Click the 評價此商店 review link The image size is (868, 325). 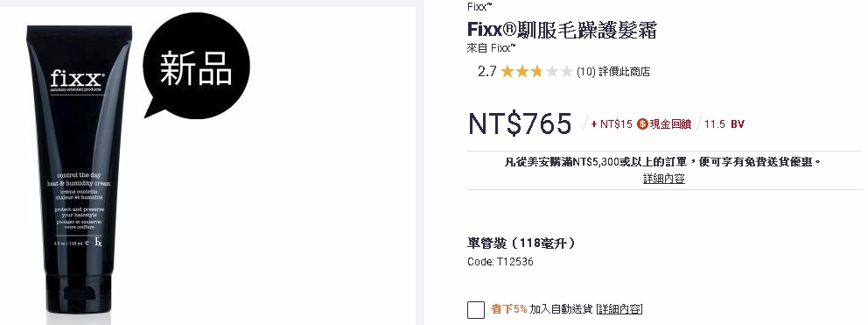[624, 72]
